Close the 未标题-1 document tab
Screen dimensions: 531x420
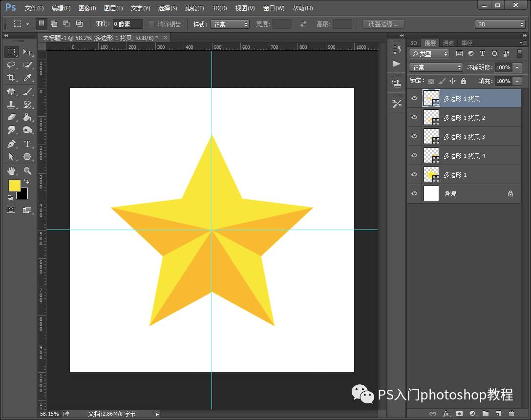tap(165, 38)
